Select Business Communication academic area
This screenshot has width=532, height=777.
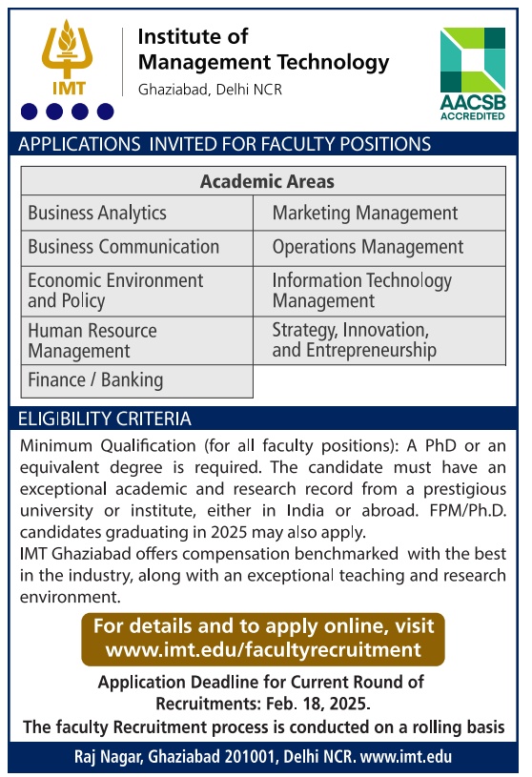pos(137,248)
